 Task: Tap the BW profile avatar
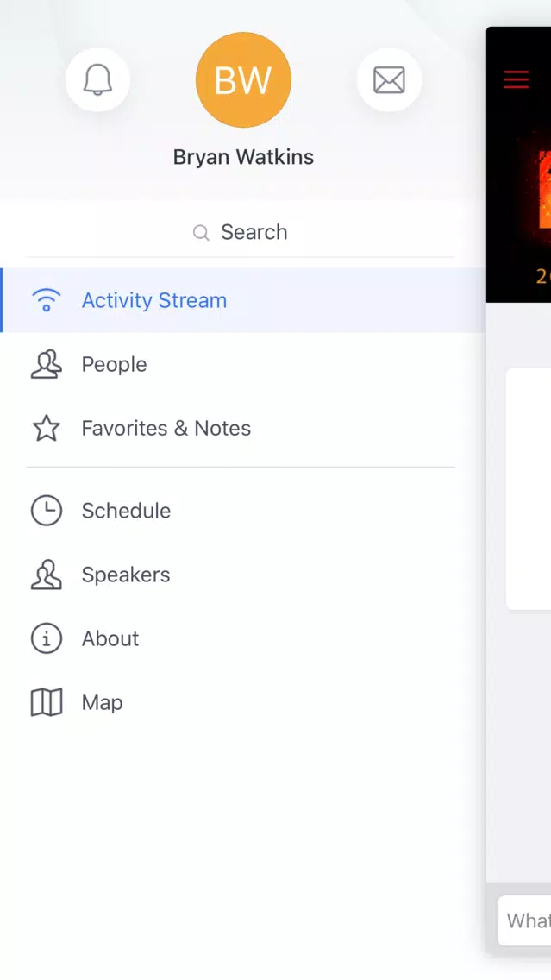[244, 80]
